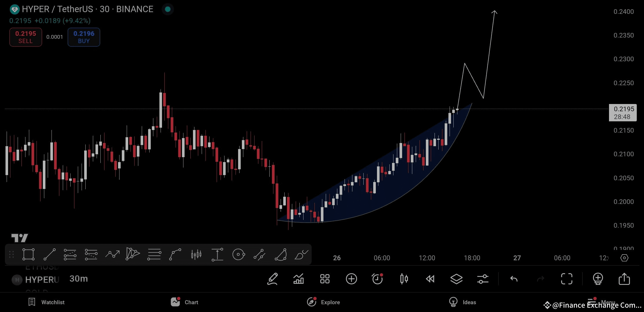Tap the HYPER symbol logo icon
Image resolution: width=644 pixels, height=312 pixels.
[x=14, y=9]
